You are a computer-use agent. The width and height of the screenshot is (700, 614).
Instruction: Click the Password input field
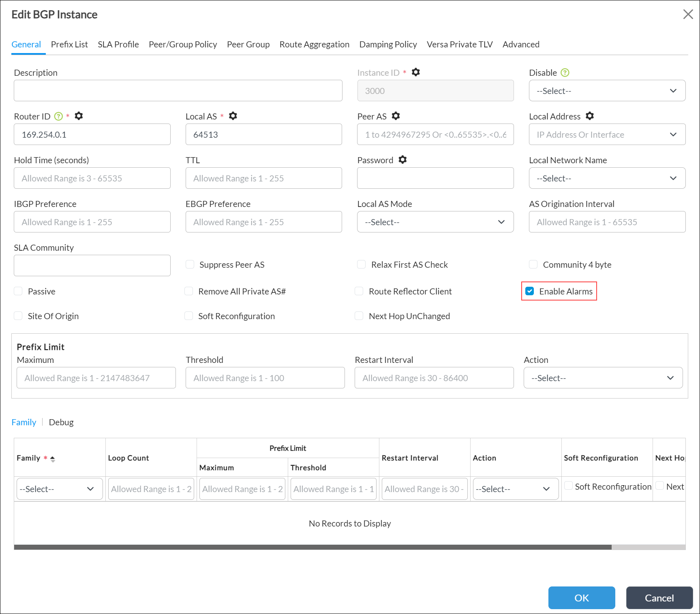pos(435,178)
